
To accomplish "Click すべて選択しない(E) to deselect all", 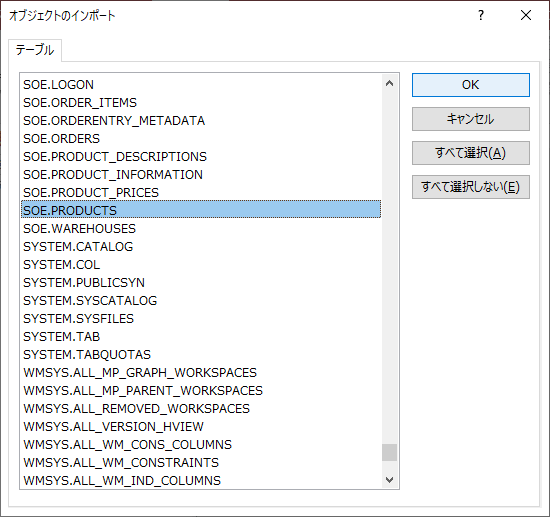I will coord(471,187).
